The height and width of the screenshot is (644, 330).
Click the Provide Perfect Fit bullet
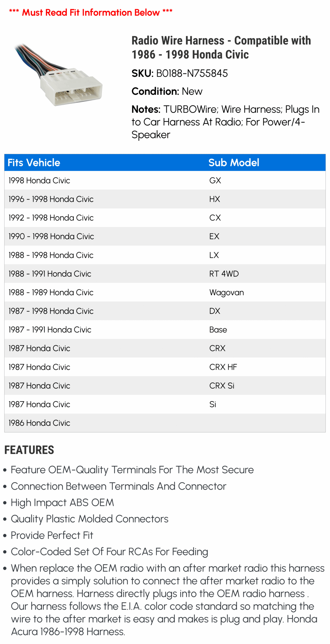(x=52, y=535)
